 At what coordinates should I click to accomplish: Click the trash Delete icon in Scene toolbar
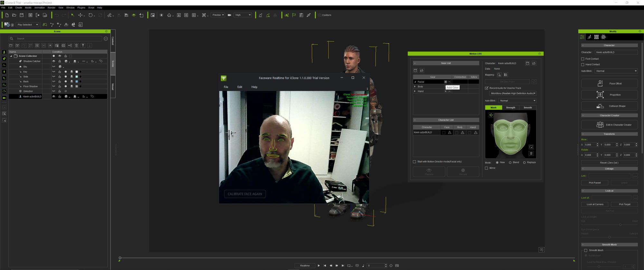(76, 45)
